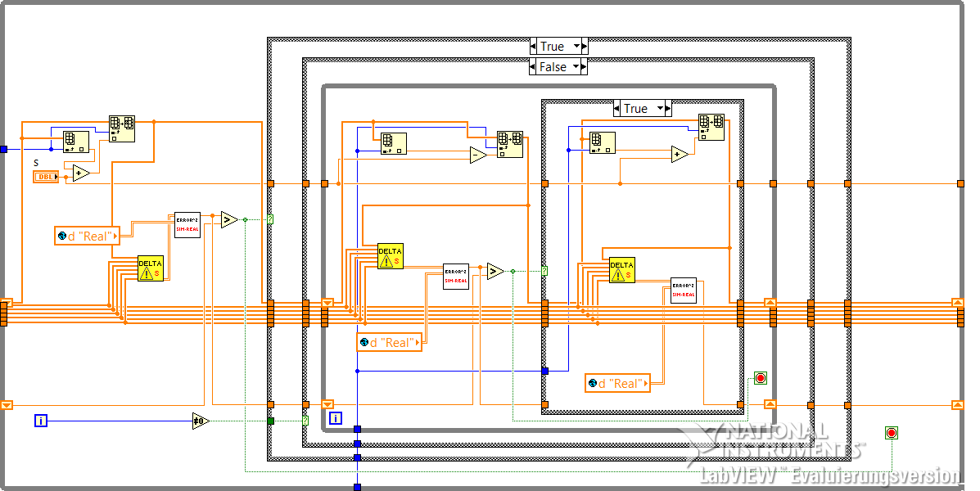
Task: Open the innermost True case selector dropdown
Action: [x=660, y=109]
